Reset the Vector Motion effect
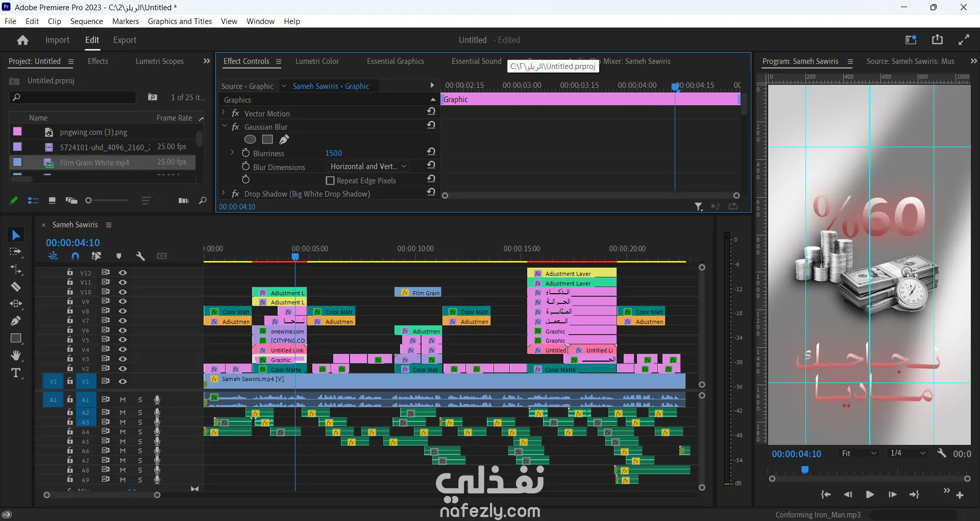 (x=431, y=111)
